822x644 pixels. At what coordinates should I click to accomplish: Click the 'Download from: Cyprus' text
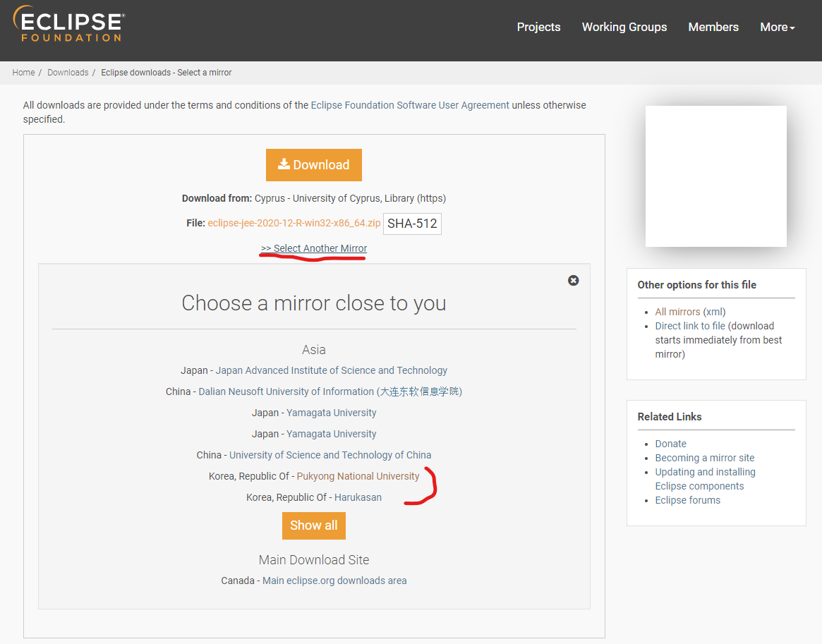[x=313, y=199]
